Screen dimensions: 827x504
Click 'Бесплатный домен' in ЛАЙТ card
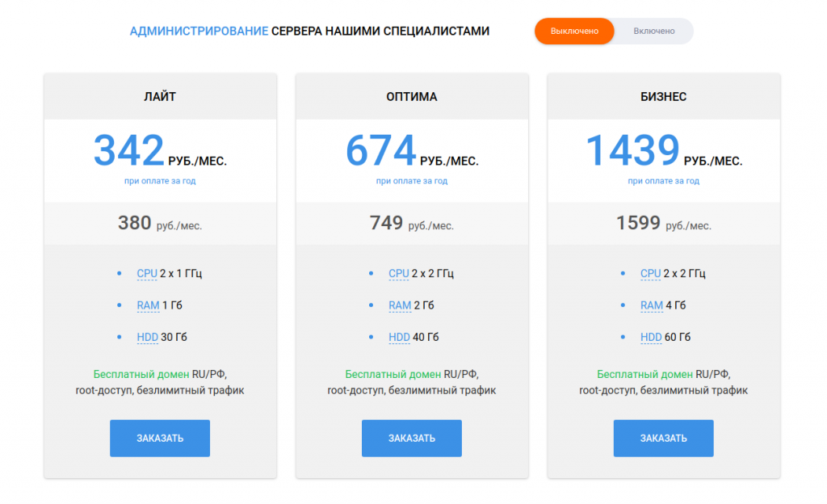(x=141, y=374)
